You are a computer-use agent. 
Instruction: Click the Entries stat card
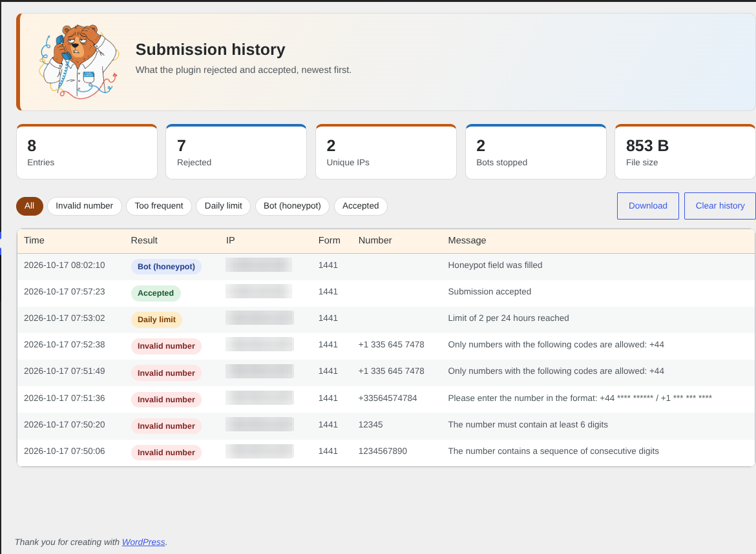click(87, 152)
